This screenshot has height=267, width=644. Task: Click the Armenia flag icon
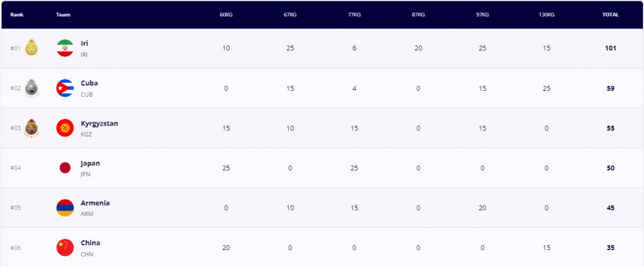click(x=65, y=208)
